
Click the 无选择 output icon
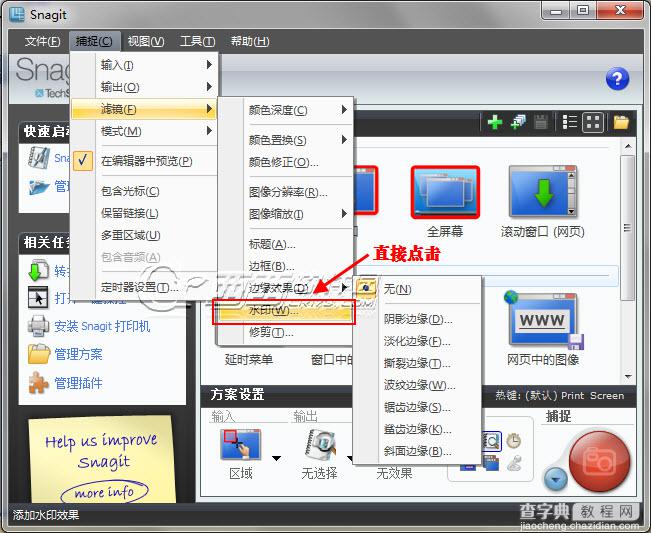tap(320, 445)
